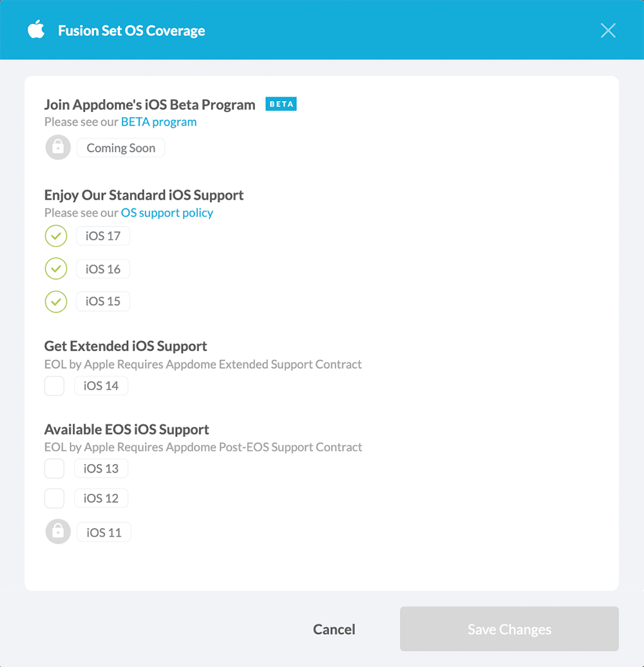The image size is (644, 667).
Task: Click the Cancel button
Action: point(334,629)
